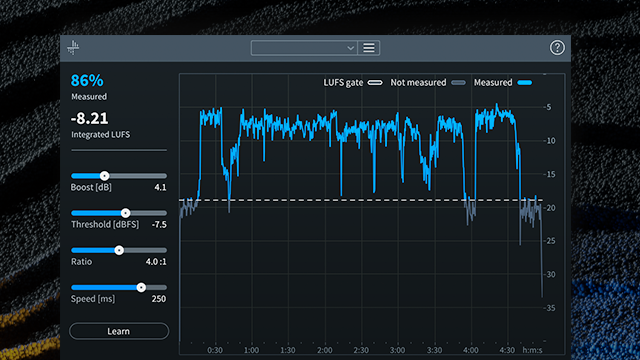Click the Measured legend swatch
This screenshot has height=360, width=640.
[524, 82]
